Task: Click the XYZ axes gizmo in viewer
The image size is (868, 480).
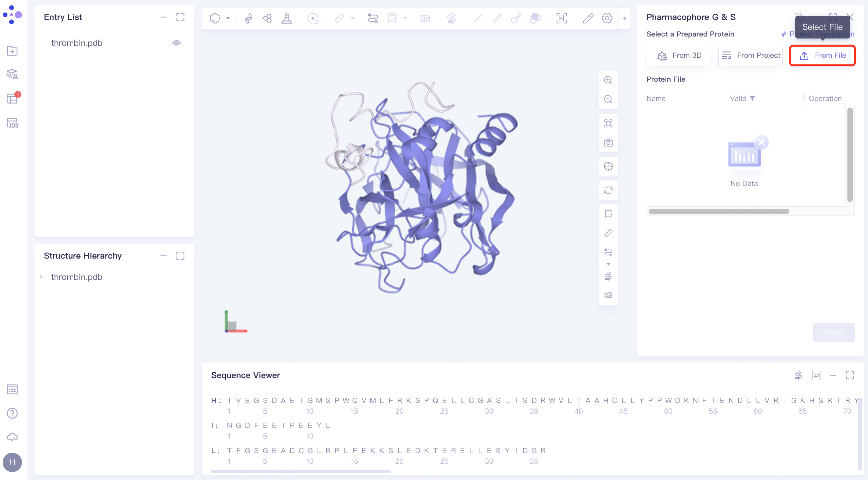Action: 236,322
